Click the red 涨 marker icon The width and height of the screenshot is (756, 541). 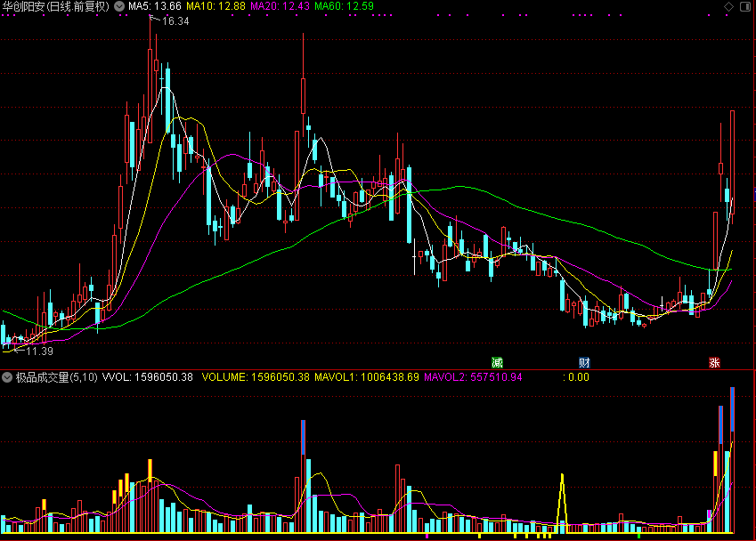click(x=714, y=362)
